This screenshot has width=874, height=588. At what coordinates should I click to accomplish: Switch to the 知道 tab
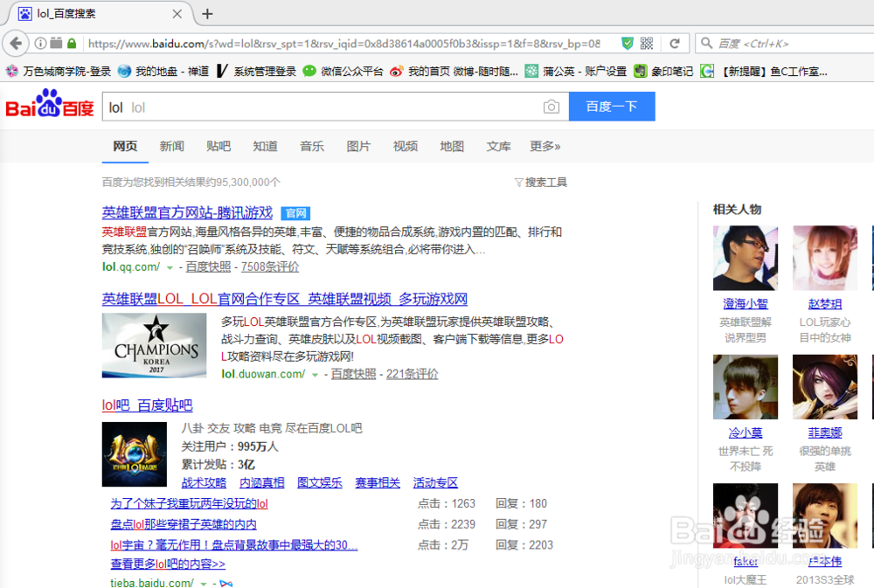click(266, 146)
